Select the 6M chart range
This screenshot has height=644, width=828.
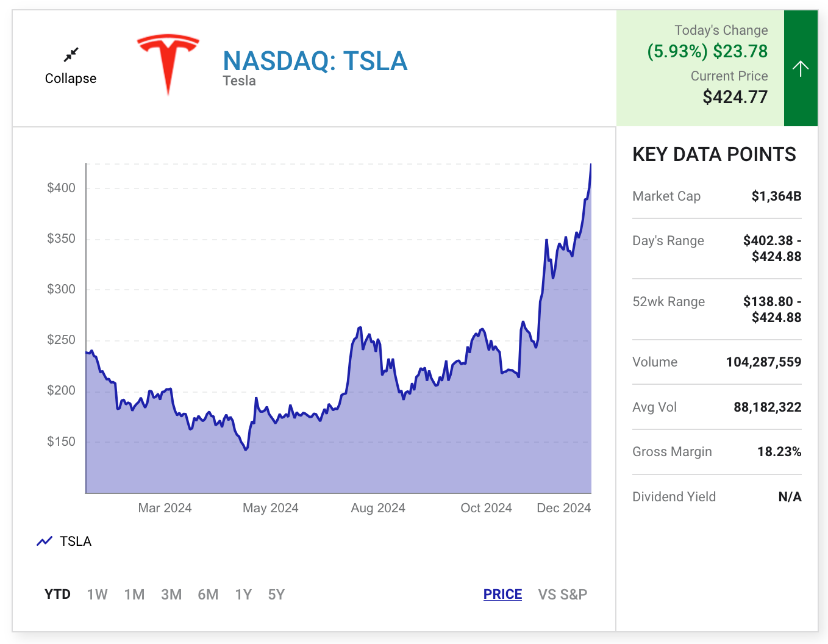(x=208, y=594)
